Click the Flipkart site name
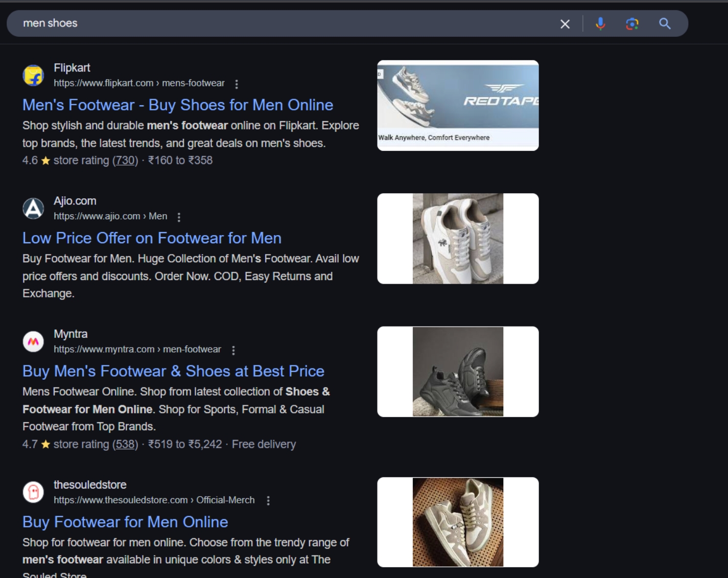 coord(72,68)
